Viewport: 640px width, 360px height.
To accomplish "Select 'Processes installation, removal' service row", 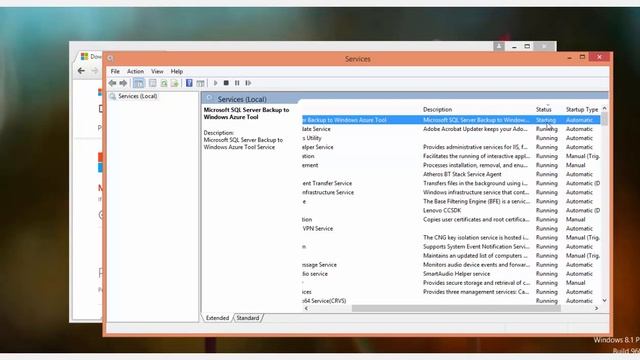I will (x=451, y=165).
